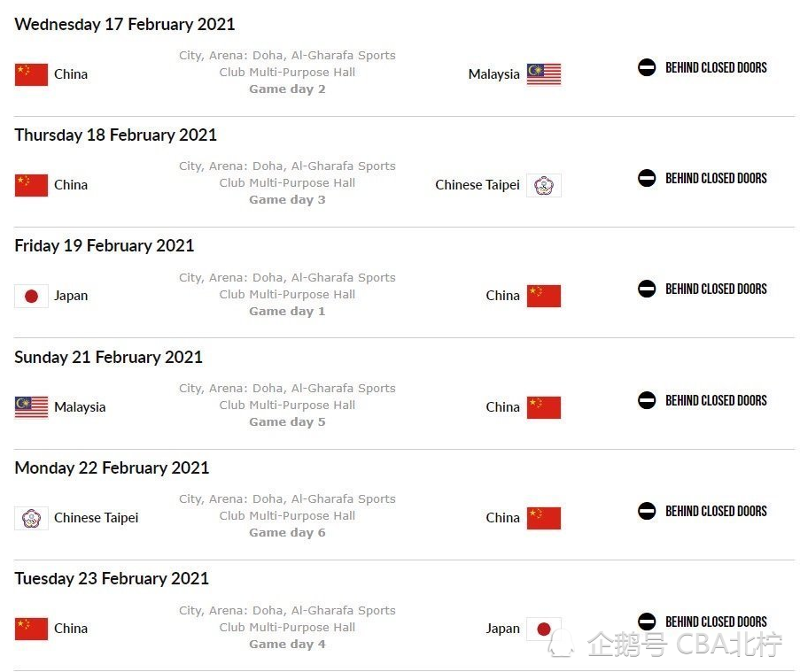Click Malaysia flag in Wednesday 17 February match

click(x=544, y=74)
